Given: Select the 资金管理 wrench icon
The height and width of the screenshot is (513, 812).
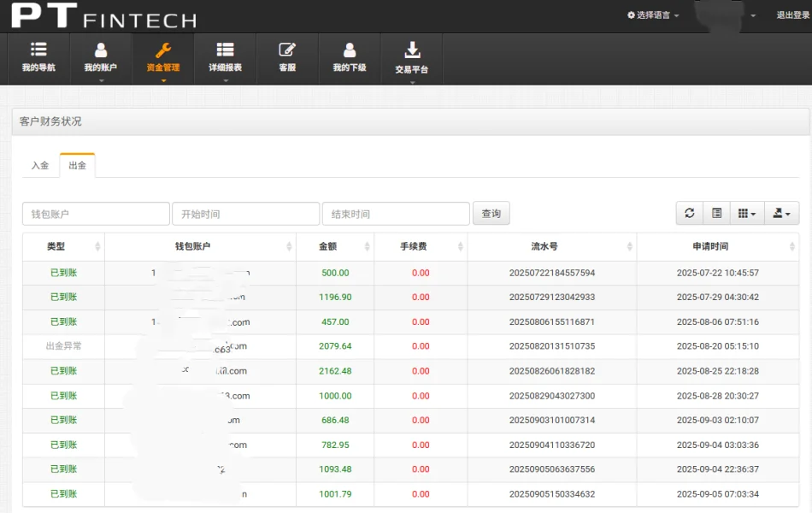Looking at the screenshot, I should tap(163, 50).
